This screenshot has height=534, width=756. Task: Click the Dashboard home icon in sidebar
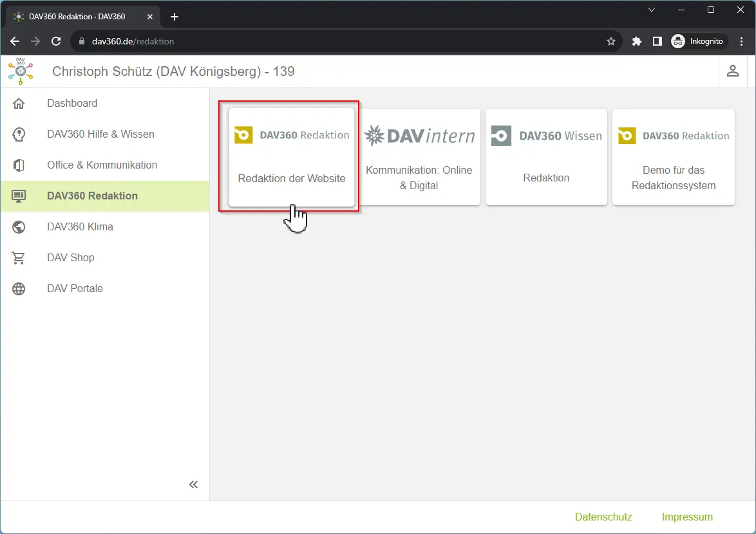pyautogui.click(x=19, y=104)
